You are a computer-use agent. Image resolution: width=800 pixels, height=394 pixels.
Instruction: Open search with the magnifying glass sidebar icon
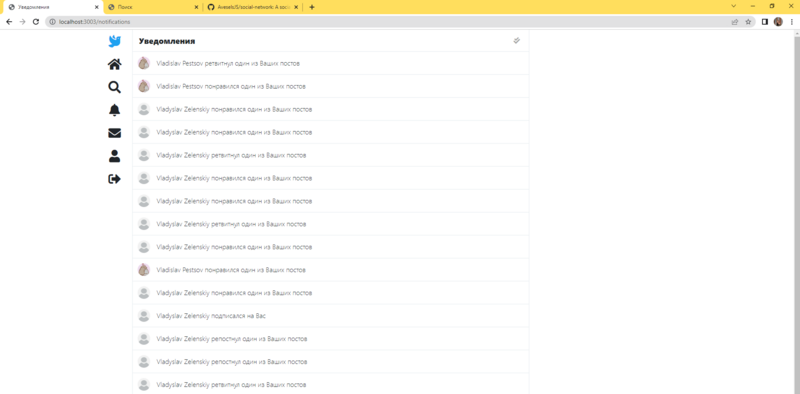click(115, 87)
